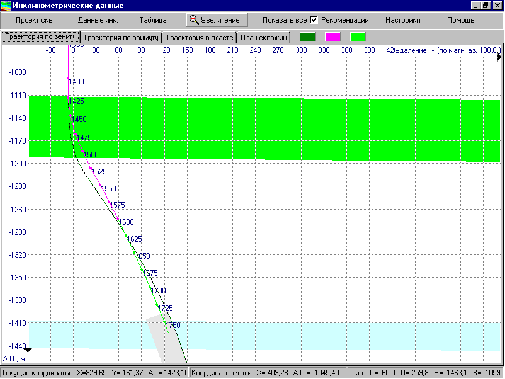Click the black right arrow at chart's top-right
This screenshot has height=379, width=505.
pos(499,57)
